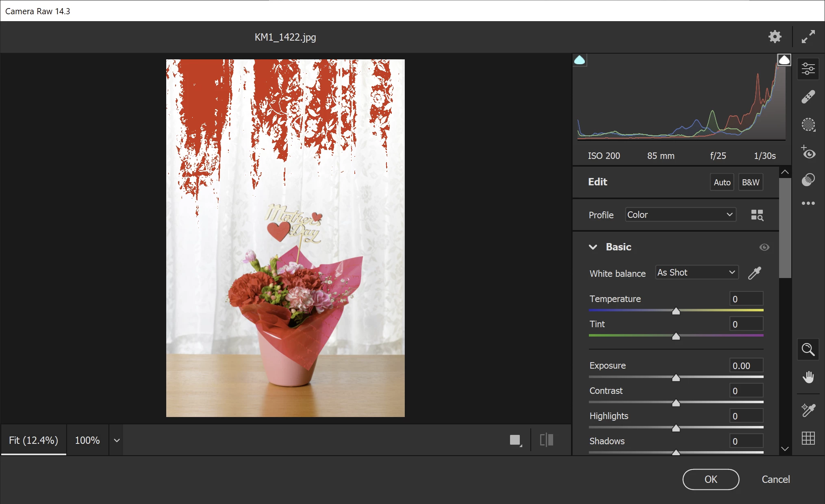The image size is (825, 504).
Task: Select the Healing tool bandage icon
Action: 808,97
